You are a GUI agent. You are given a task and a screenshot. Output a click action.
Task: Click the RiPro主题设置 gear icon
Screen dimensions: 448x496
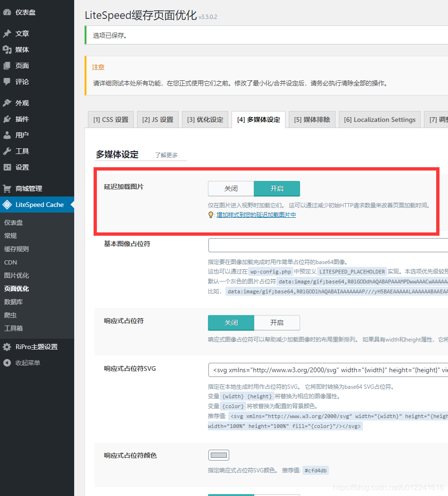pyautogui.click(x=7, y=347)
